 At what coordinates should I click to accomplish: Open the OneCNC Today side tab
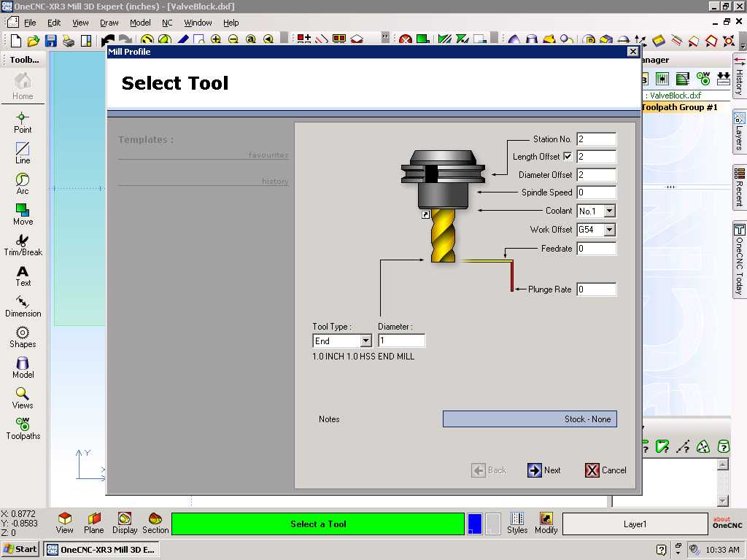[739, 260]
